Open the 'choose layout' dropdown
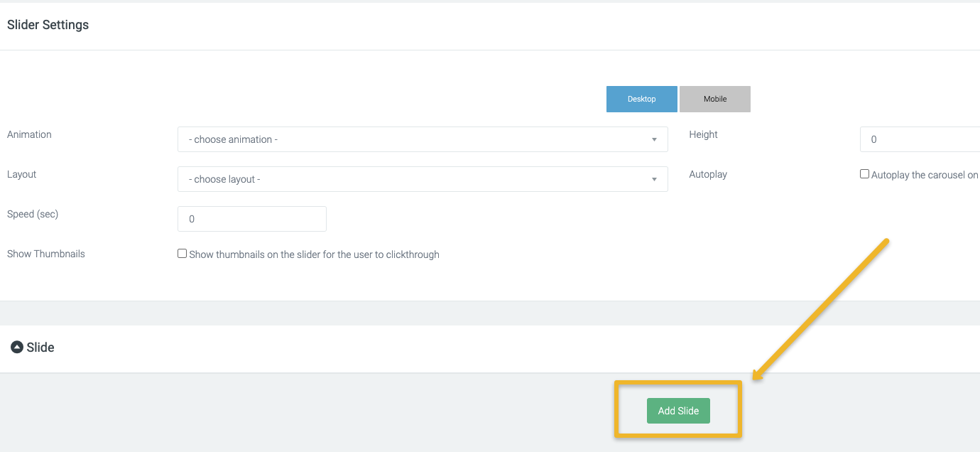 [422, 180]
